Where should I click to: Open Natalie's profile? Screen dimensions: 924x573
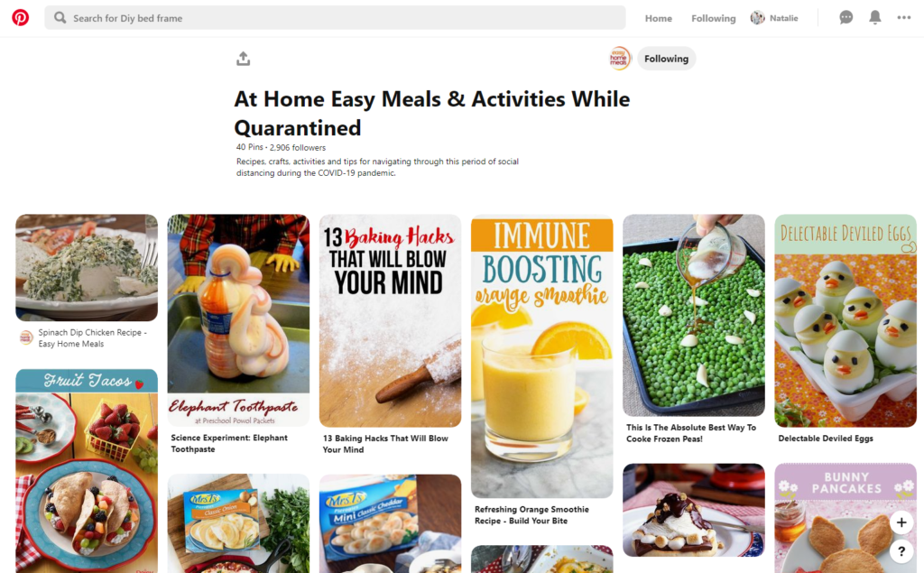tap(774, 18)
